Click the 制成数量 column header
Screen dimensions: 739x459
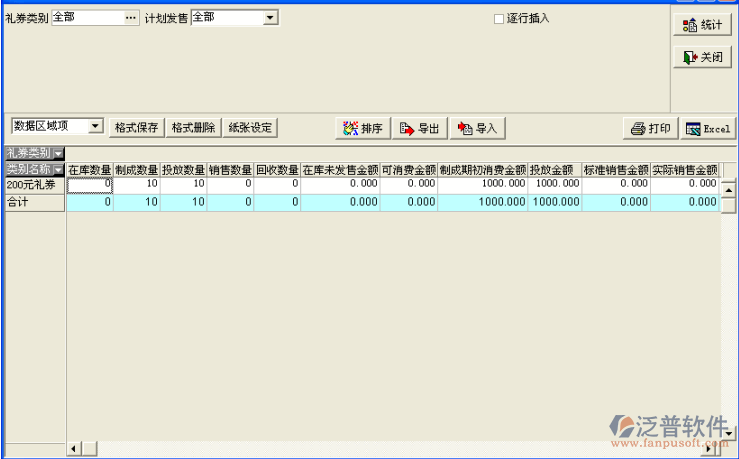pyautogui.click(x=136, y=169)
